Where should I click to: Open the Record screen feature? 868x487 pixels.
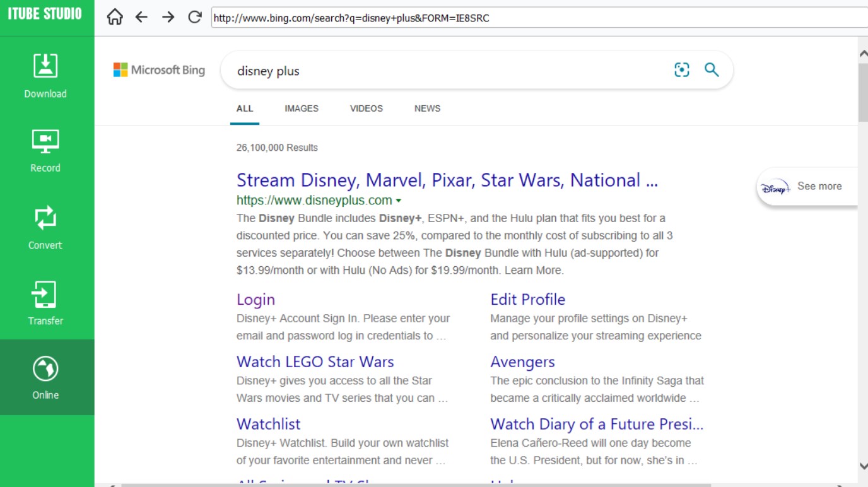click(45, 153)
